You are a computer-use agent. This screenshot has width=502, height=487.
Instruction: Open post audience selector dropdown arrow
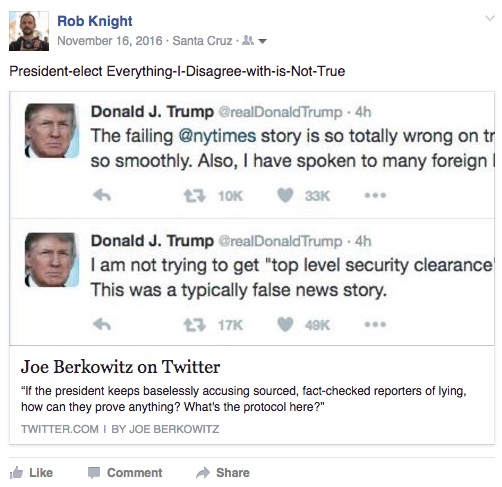263,42
